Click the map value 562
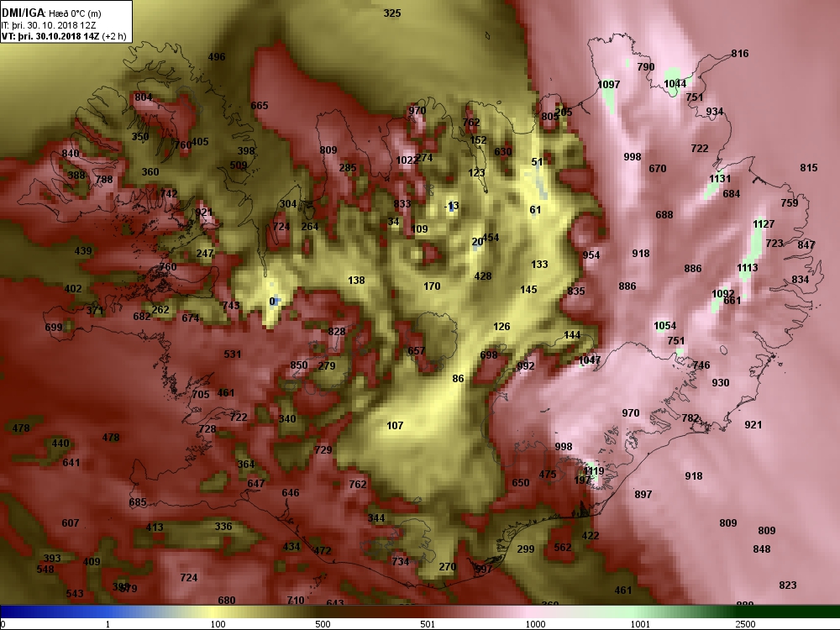 pos(563,547)
